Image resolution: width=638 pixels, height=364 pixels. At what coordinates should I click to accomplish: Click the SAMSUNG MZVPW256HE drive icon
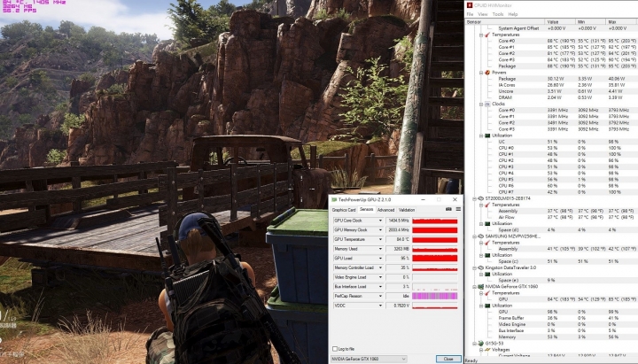(480, 236)
